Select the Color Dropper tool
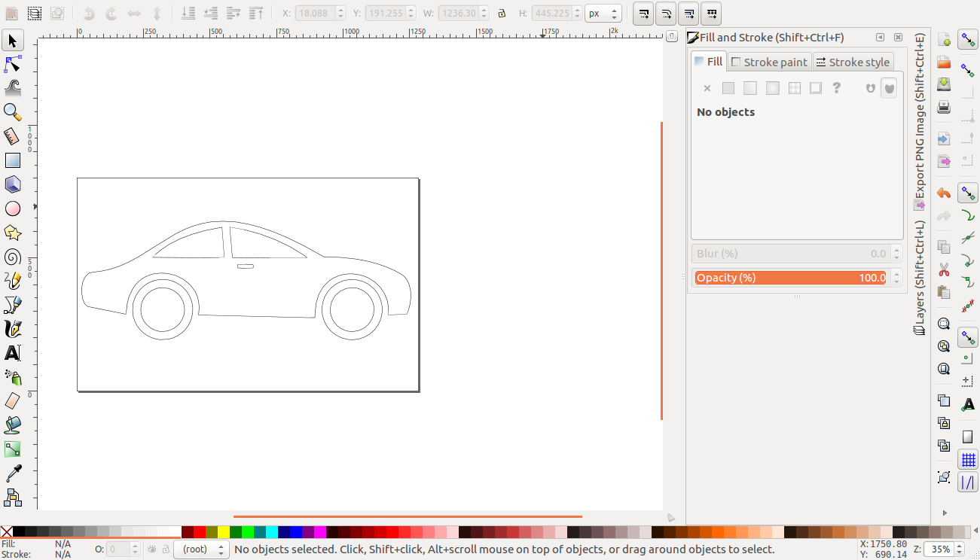 click(x=13, y=473)
